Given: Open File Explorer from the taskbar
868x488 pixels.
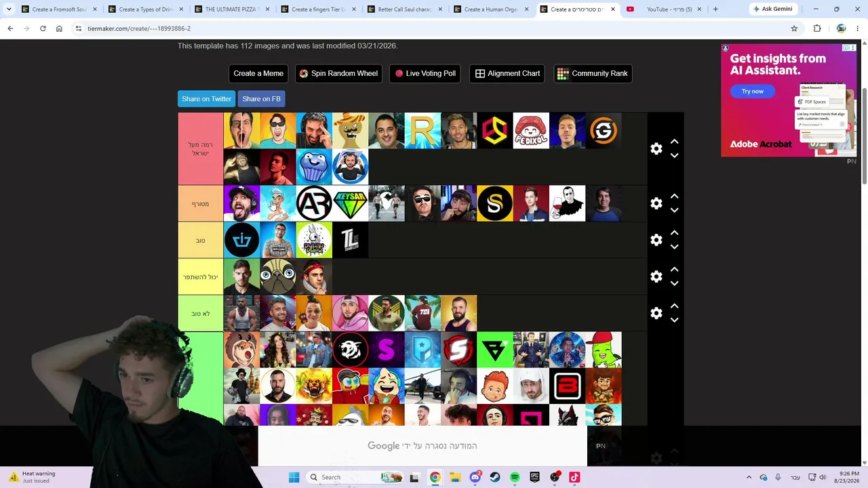Looking at the screenshot, I should click(x=455, y=477).
